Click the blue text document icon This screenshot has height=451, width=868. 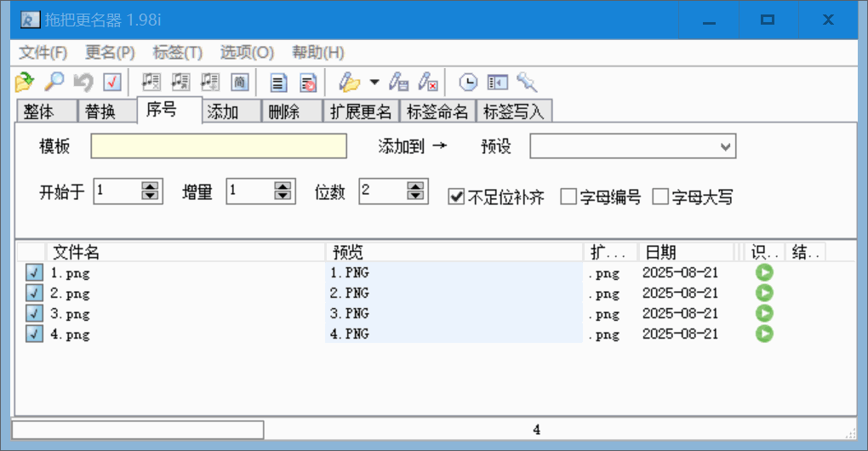[278, 83]
